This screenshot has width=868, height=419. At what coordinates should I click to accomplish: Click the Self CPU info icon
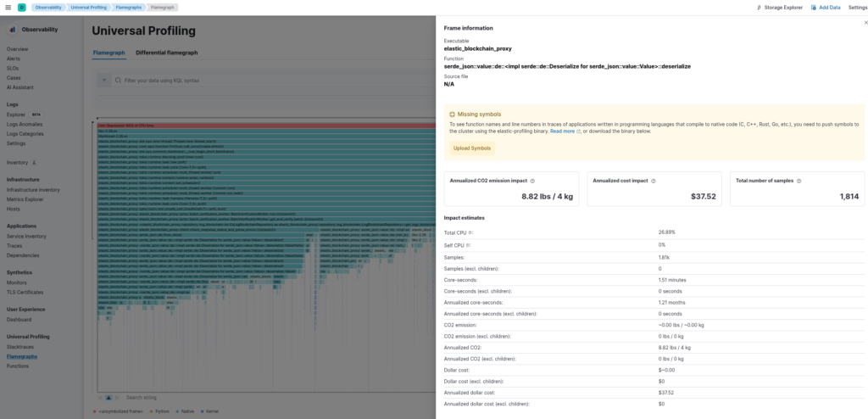tap(468, 244)
